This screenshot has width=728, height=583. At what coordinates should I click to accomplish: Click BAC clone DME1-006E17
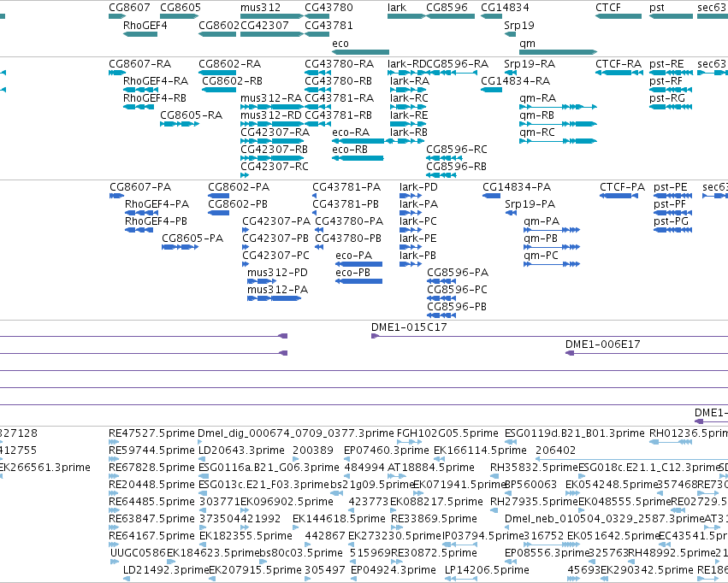point(602,344)
